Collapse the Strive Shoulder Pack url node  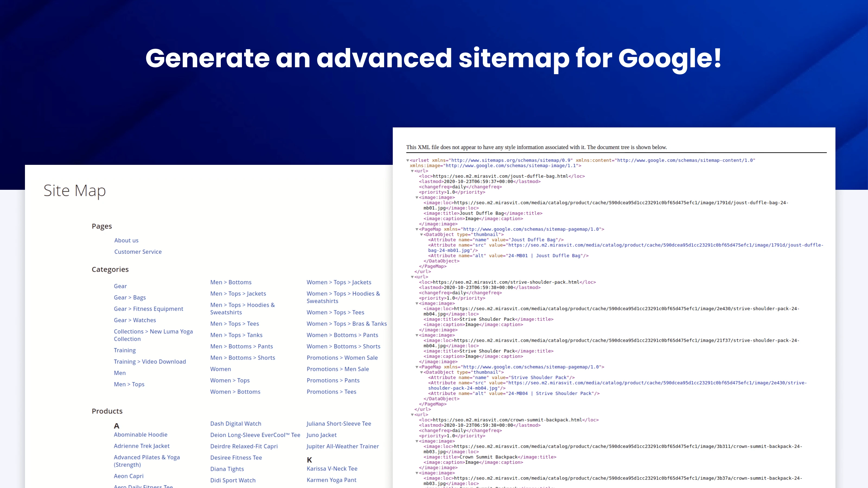(412, 277)
